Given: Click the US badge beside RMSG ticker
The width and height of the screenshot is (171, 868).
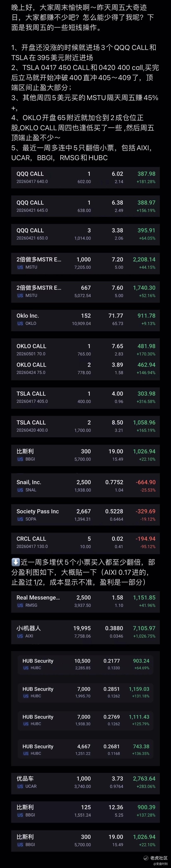Looking at the screenshot, I should [x=20, y=605].
